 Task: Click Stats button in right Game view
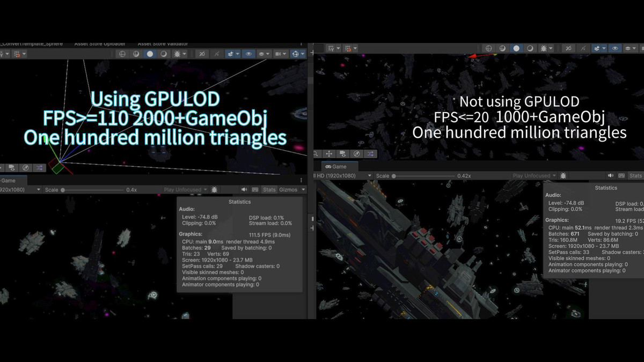(635, 176)
